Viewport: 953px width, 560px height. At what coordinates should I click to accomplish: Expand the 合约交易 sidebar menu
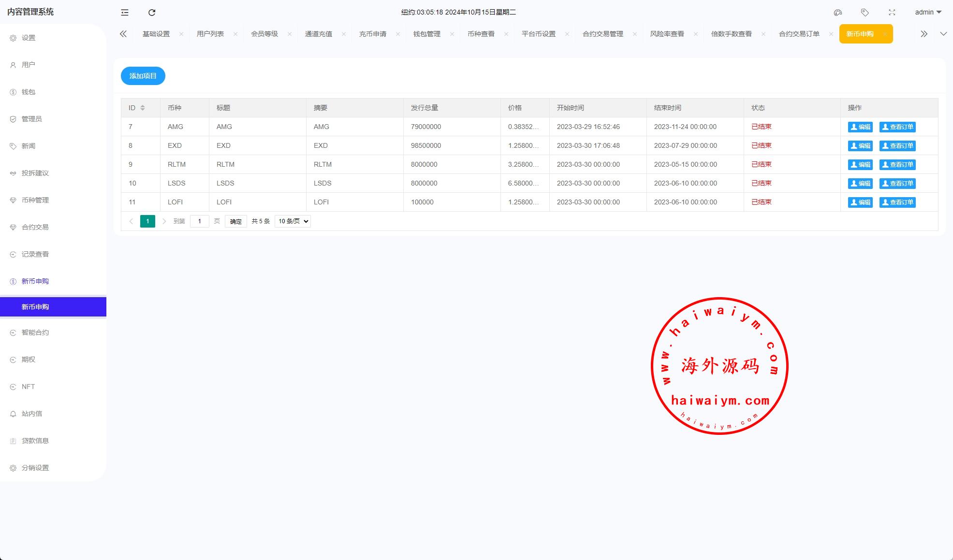[x=35, y=227]
